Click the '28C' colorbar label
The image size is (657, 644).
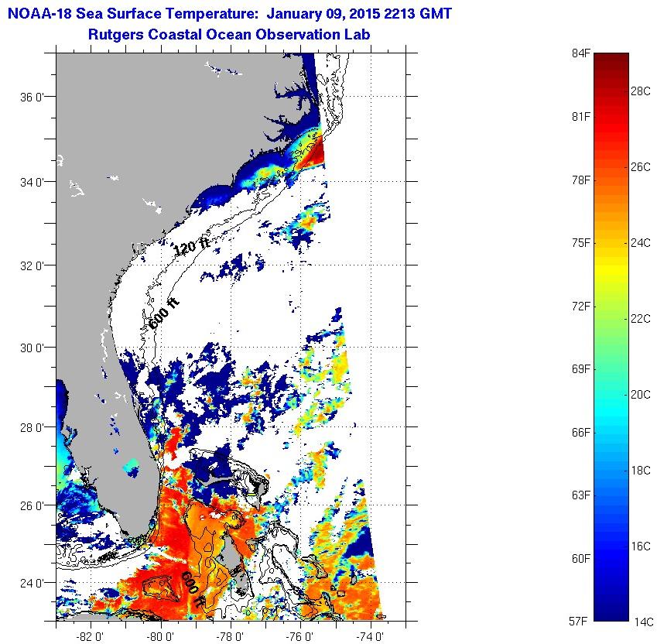tap(641, 91)
